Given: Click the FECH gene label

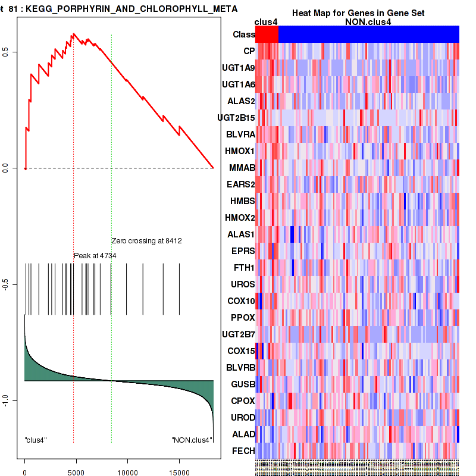Looking at the screenshot, I should click(x=243, y=451).
